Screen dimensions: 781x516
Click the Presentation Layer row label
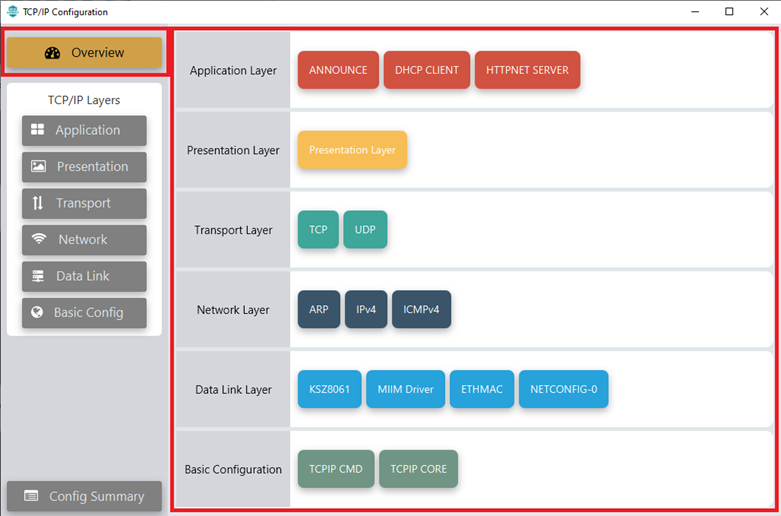point(233,150)
